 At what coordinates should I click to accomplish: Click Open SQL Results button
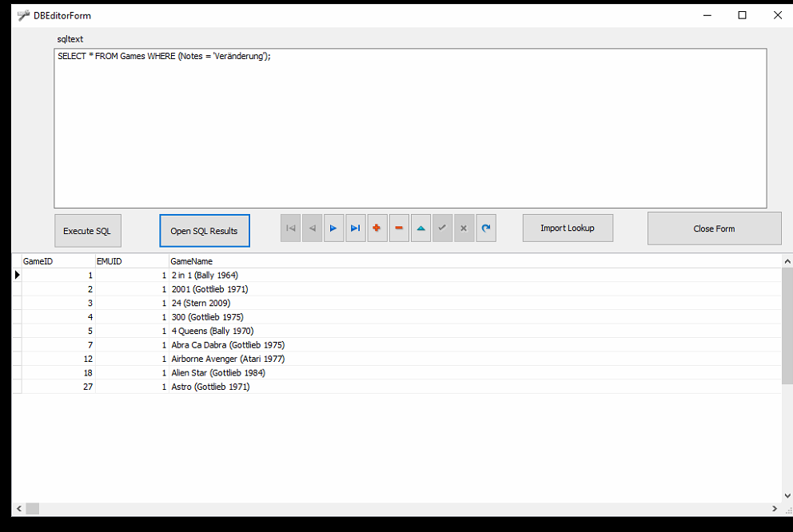pyautogui.click(x=205, y=231)
